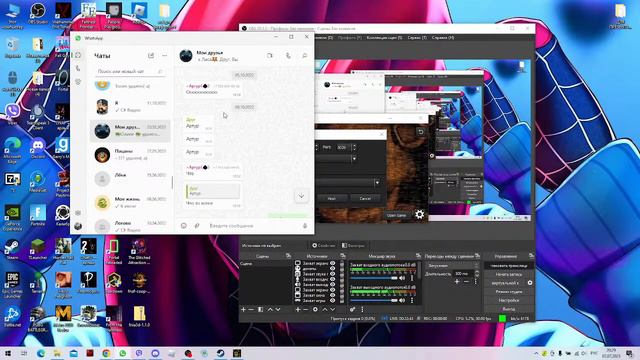Image resolution: width=640 pixels, height=360 pixels.
Task: Toggle visibility of Захват выходного source
Action: (333, 284)
